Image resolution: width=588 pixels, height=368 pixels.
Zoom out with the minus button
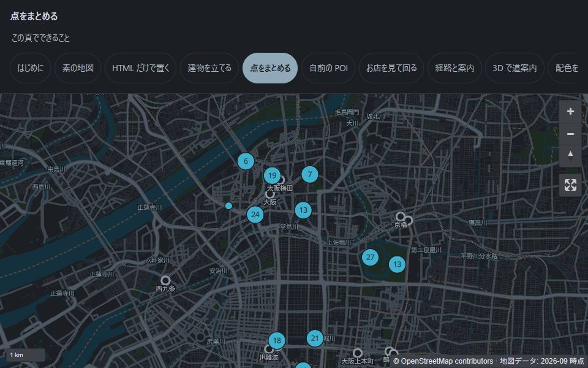point(570,134)
